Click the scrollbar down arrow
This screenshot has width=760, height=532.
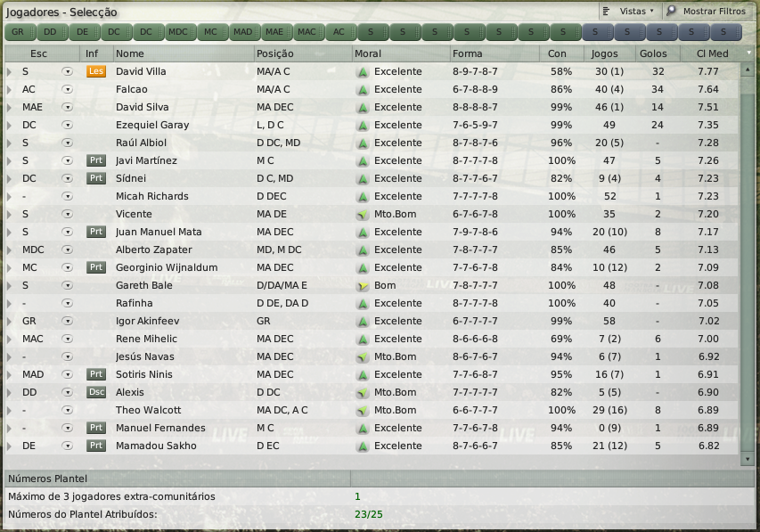tap(748, 459)
